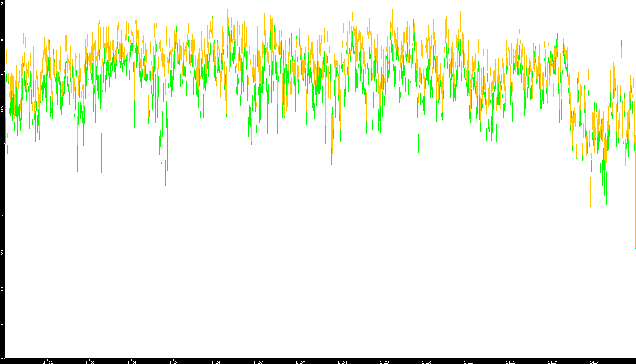Screen dimensions: 636x364
Task: Click the 14:09 time marker
Action: [x=384, y=362]
